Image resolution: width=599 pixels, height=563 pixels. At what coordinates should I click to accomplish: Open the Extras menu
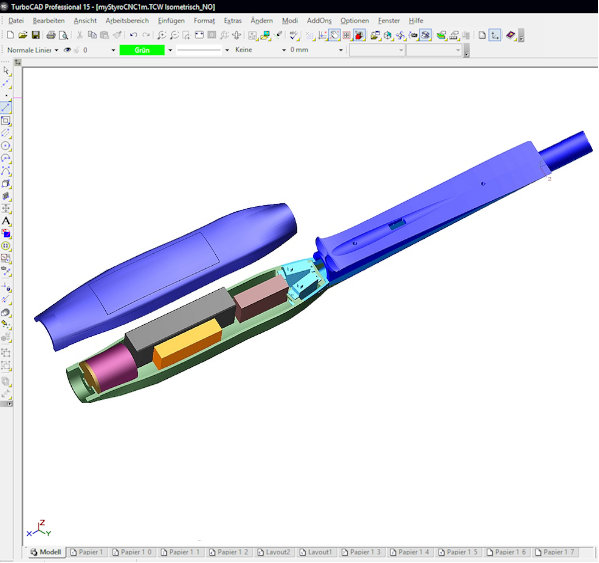click(x=233, y=21)
